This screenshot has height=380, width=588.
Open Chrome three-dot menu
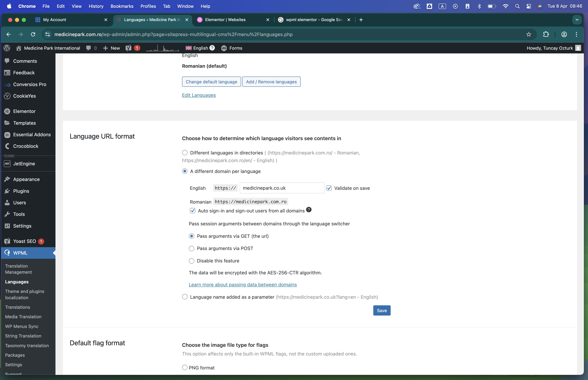click(x=576, y=34)
